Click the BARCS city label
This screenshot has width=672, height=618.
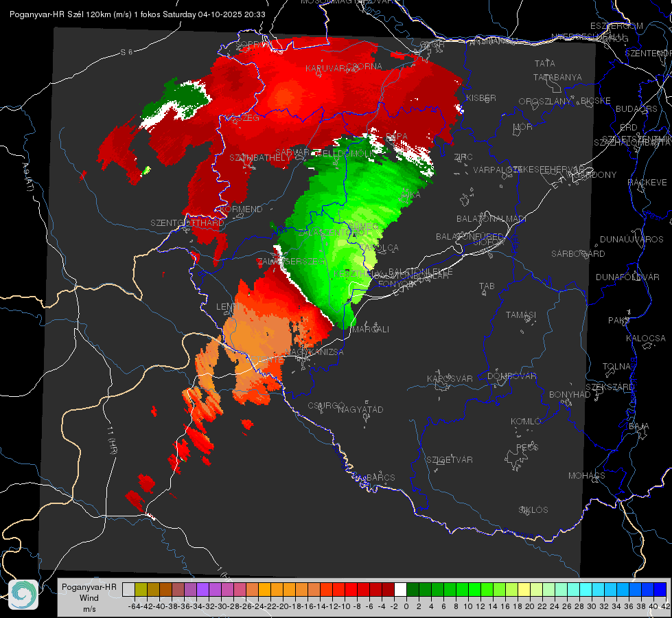tap(380, 477)
